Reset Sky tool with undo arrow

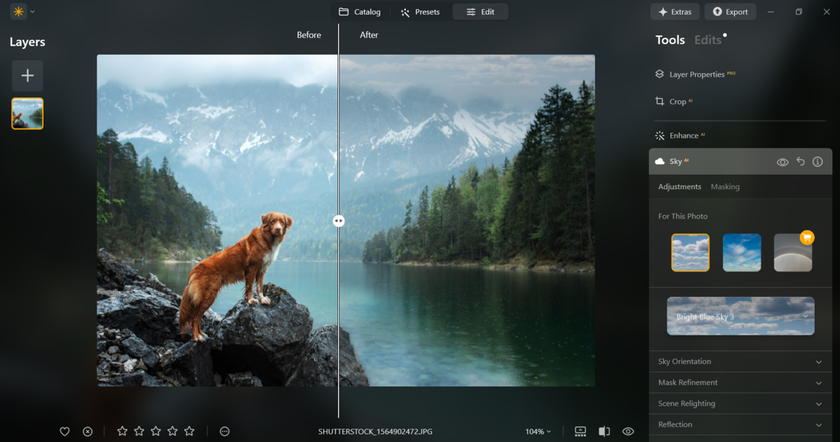pyautogui.click(x=800, y=162)
